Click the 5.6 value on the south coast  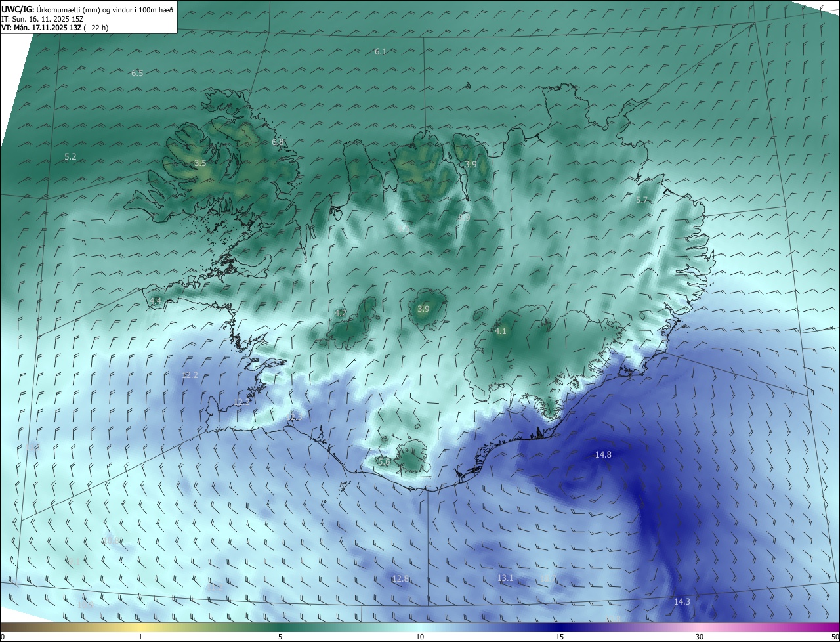(385, 461)
